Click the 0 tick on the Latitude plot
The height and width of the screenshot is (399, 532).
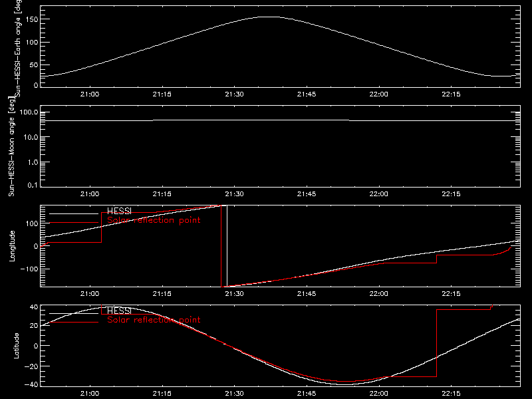(x=37, y=346)
